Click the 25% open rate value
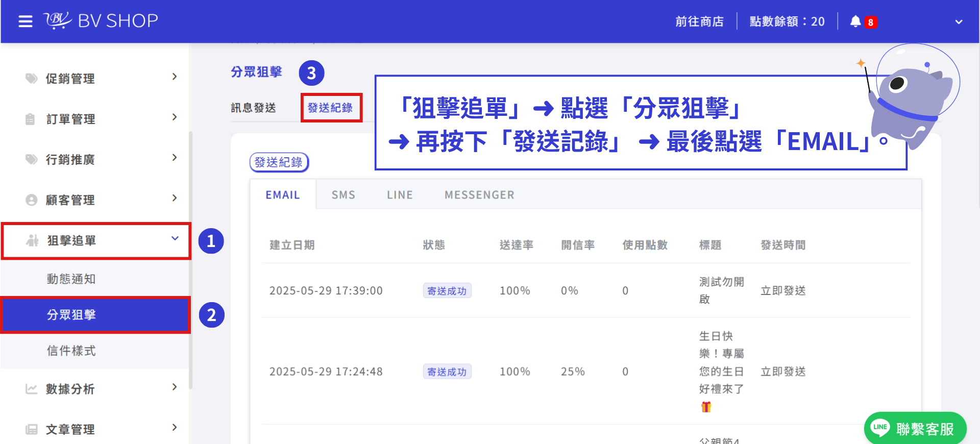This screenshot has height=444, width=980. [573, 372]
